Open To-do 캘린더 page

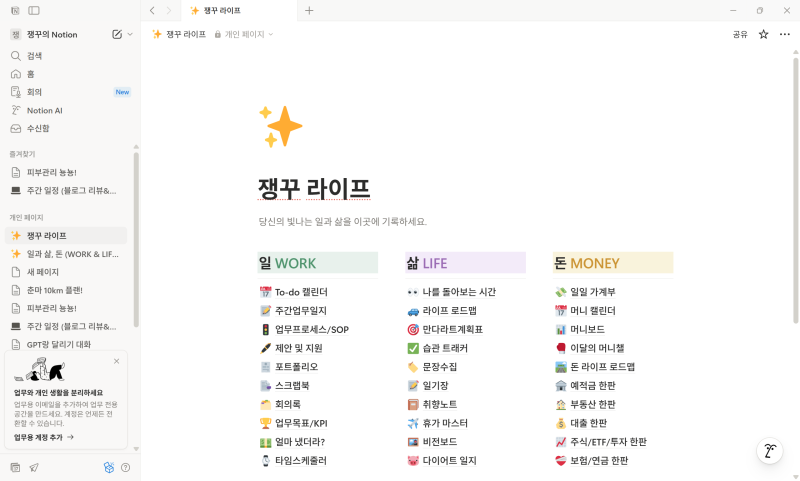(x=294, y=292)
